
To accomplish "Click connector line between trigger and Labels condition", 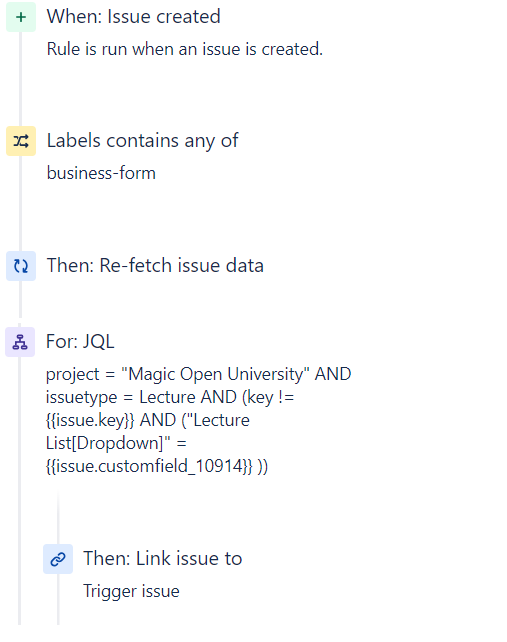I will coord(20,79).
